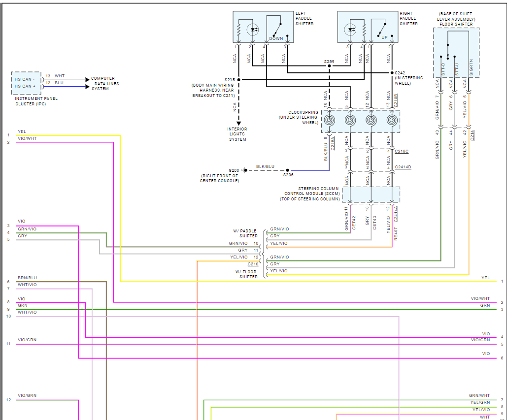Click the Steering Column Control Module box
The height and width of the screenshot is (420, 507).
click(x=371, y=194)
